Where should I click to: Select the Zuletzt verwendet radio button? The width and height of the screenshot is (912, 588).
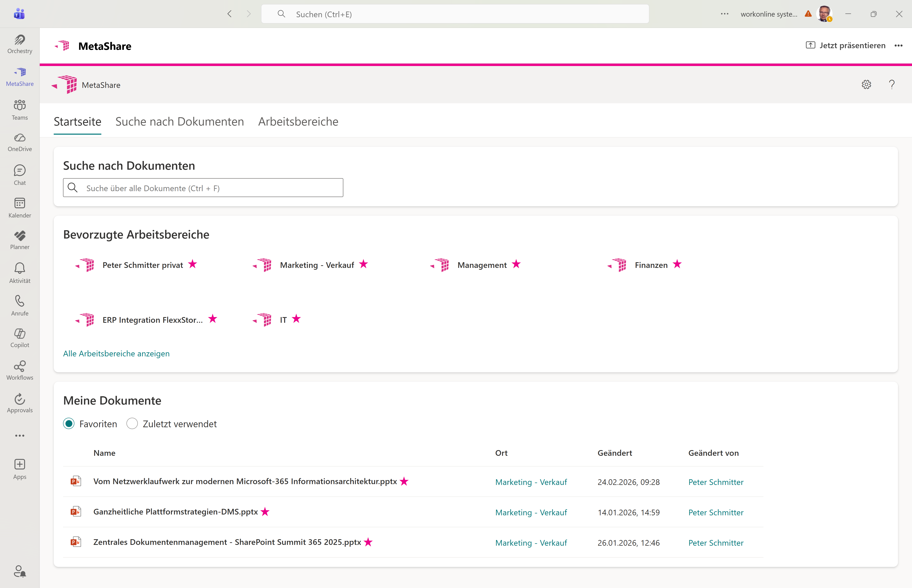click(x=132, y=423)
